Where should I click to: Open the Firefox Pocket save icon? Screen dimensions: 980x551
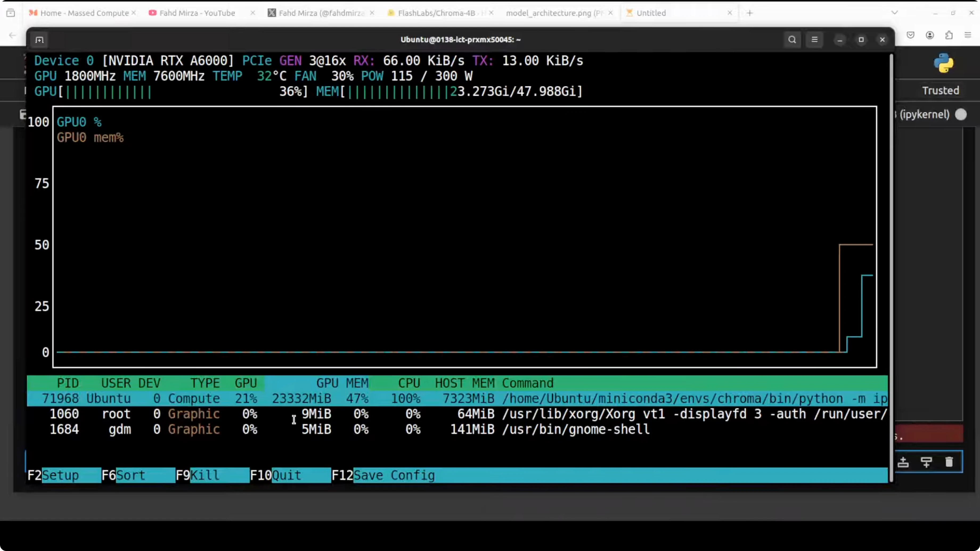pyautogui.click(x=910, y=35)
